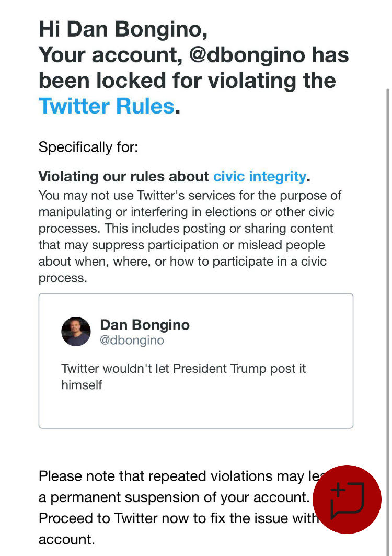
Task: Click the 'permanent suspension of your account' line
Action: (174, 497)
